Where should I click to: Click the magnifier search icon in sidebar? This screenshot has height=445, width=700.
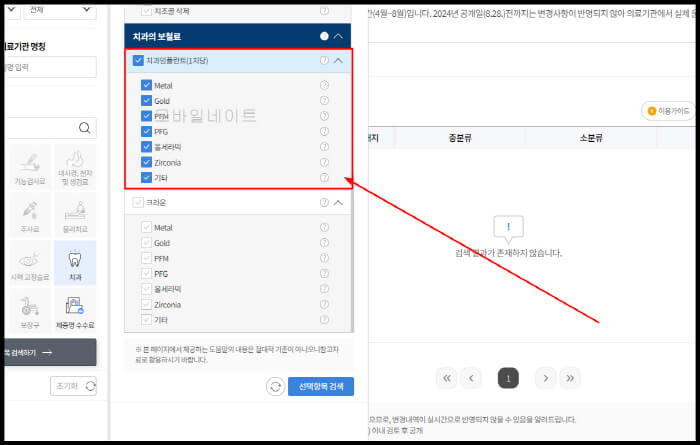(84, 128)
